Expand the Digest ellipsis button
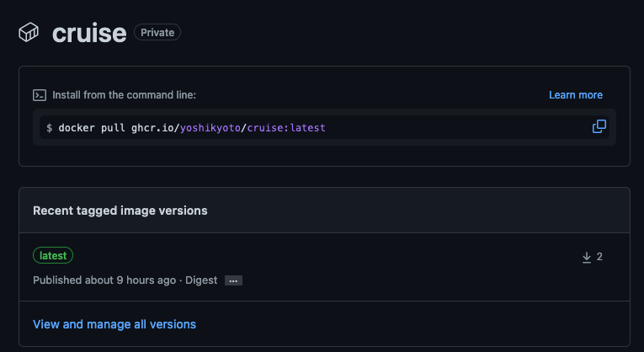Viewport: 644px width, 352px height. click(233, 280)
